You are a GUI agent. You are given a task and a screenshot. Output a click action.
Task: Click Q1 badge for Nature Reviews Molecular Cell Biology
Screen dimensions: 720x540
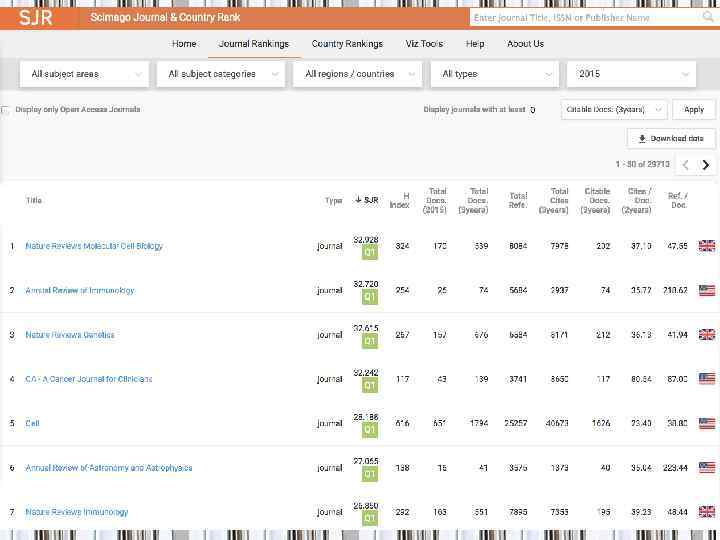tap(370, 253)
